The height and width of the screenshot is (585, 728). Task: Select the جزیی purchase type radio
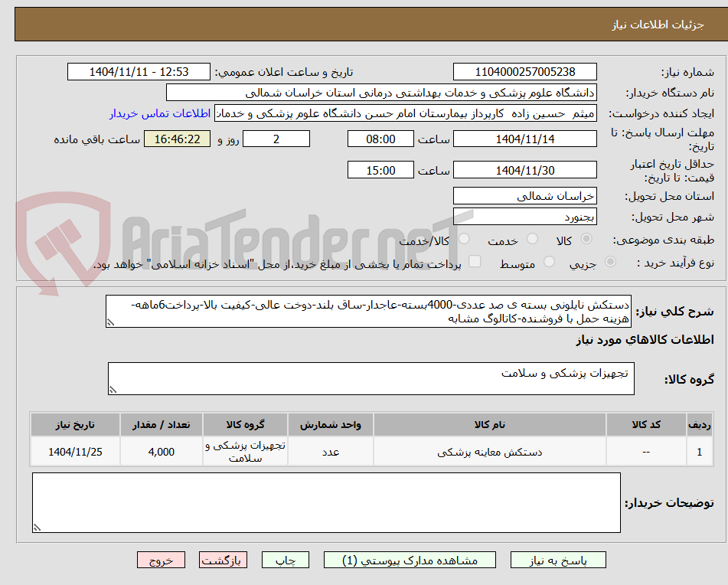point(611,262)
